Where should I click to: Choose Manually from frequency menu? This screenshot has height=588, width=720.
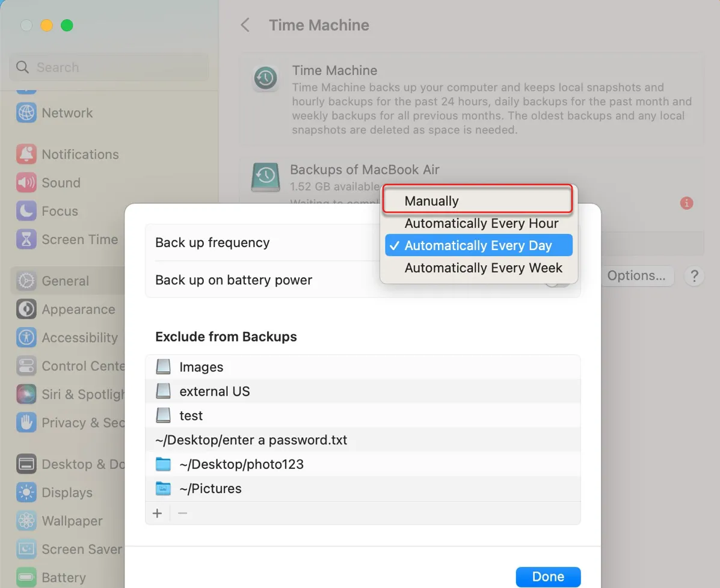pos(478,201)
